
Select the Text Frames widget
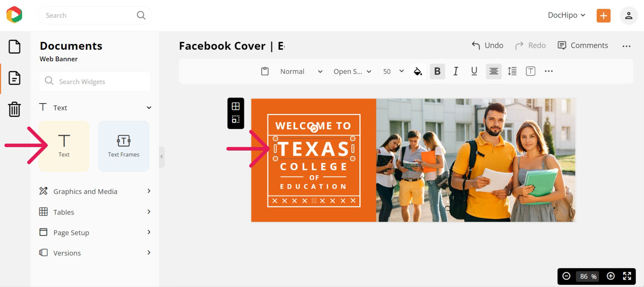click(x=124, y=146)
